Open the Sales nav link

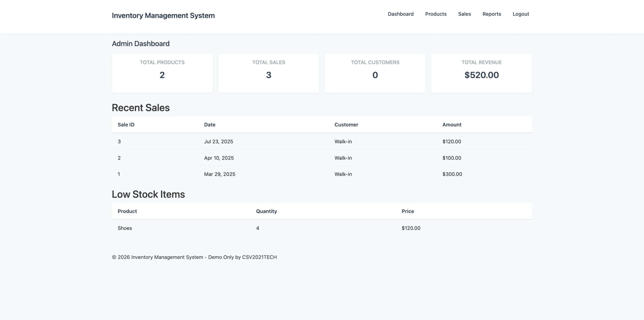[x=465, y=14]
